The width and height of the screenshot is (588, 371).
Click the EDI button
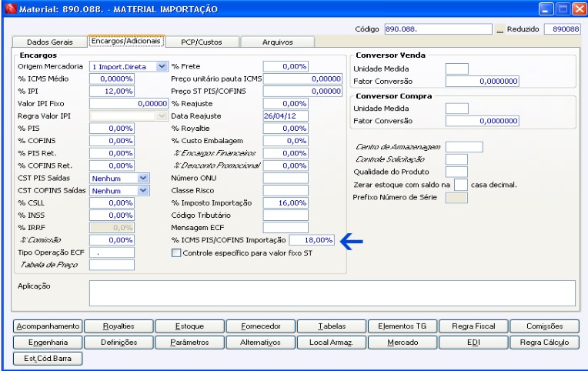click(473, 343)
